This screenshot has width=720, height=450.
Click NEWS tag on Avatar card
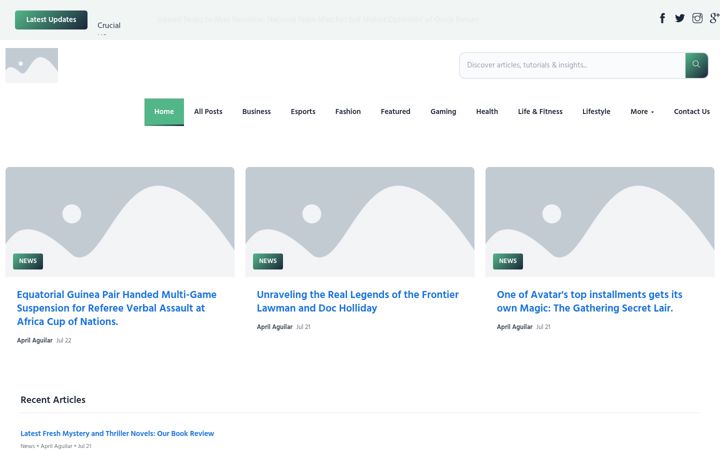(x=508, y=261)
